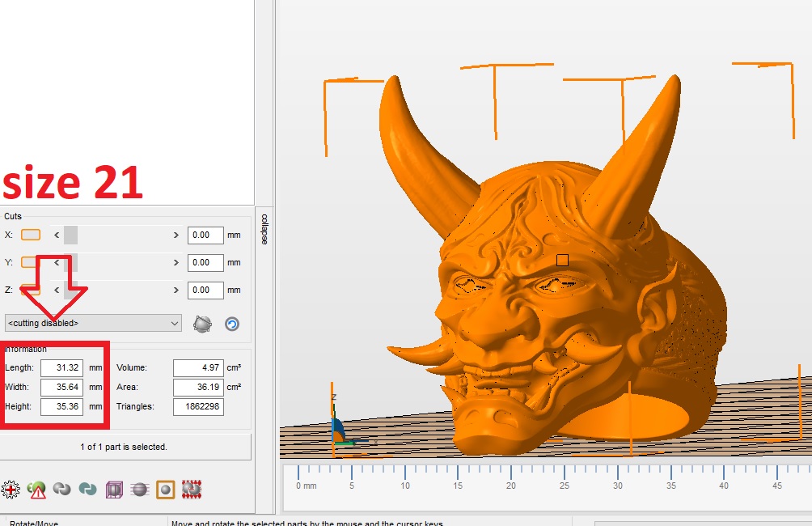Toggle the X cut plane button
Image resolution: width=812 pixels, height=526 pixels.
[x=31, y=235]
